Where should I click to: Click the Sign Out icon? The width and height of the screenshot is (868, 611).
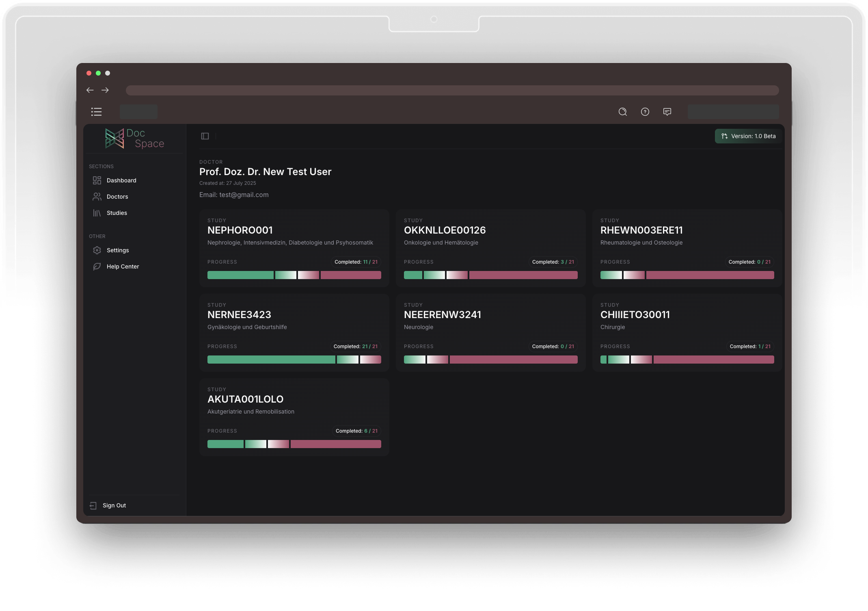coord(93,505)
